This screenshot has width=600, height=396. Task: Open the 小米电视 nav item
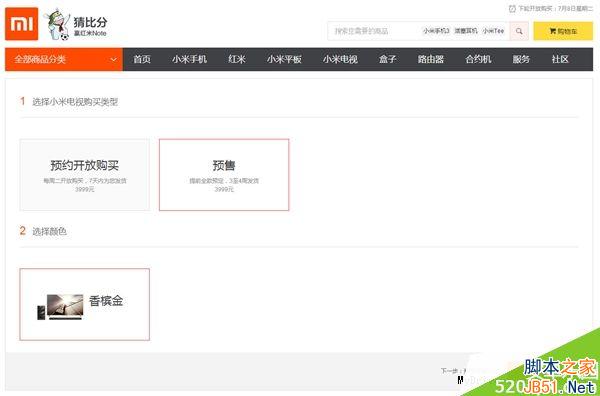coord(340,59)
